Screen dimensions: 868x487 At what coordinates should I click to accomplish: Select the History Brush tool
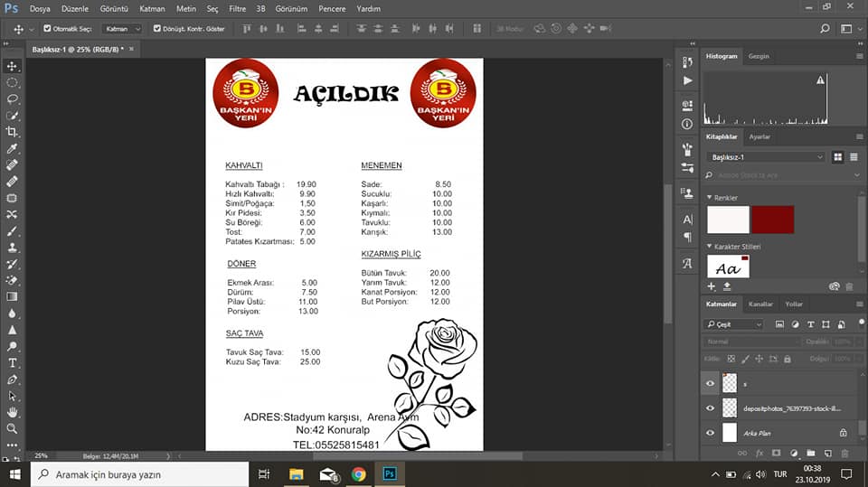pyautogui.click(x=12, y=264)
